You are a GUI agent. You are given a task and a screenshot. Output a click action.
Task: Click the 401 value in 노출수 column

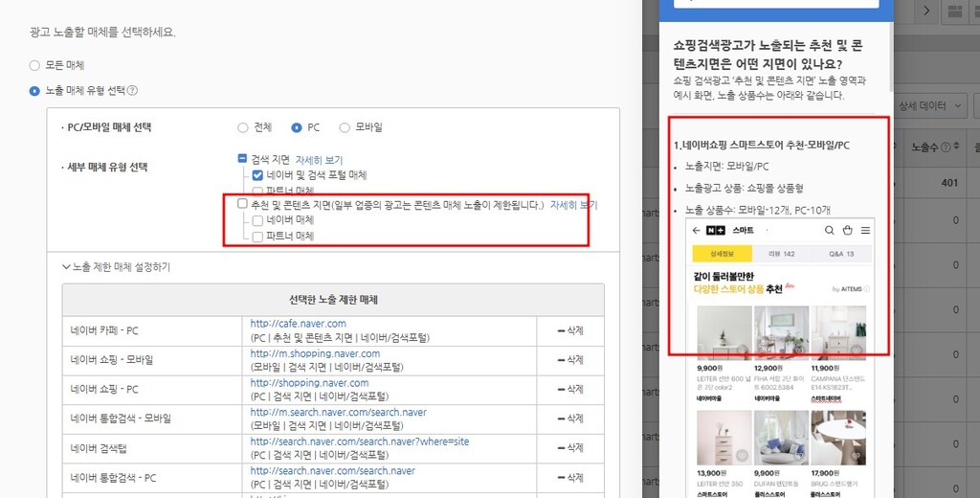(949, 183)
